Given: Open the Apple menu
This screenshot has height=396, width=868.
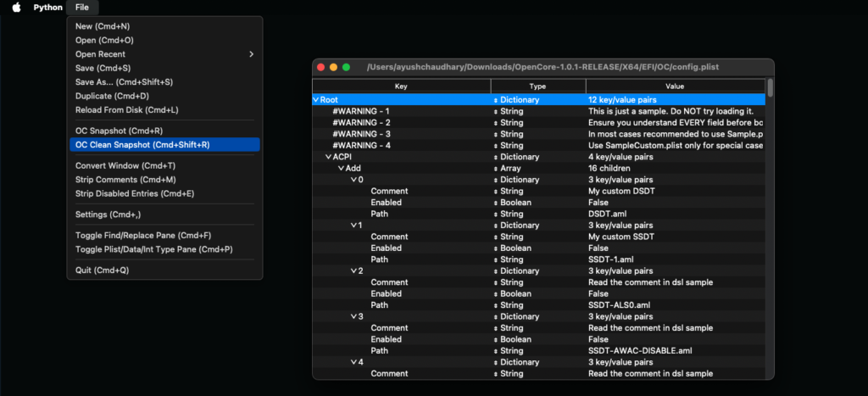Looking at the screenshot, I should tap(16, 7).
